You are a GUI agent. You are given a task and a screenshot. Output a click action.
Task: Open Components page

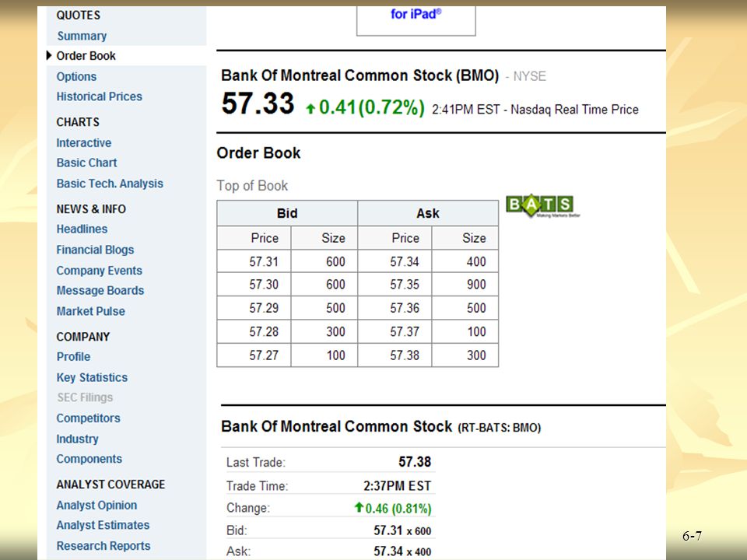(89, 459)
